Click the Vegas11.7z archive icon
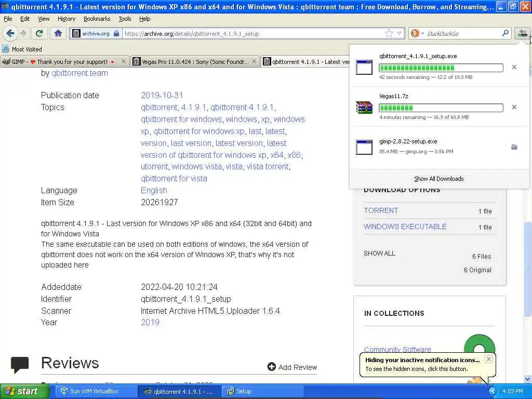532x399 pixels. 364,107
